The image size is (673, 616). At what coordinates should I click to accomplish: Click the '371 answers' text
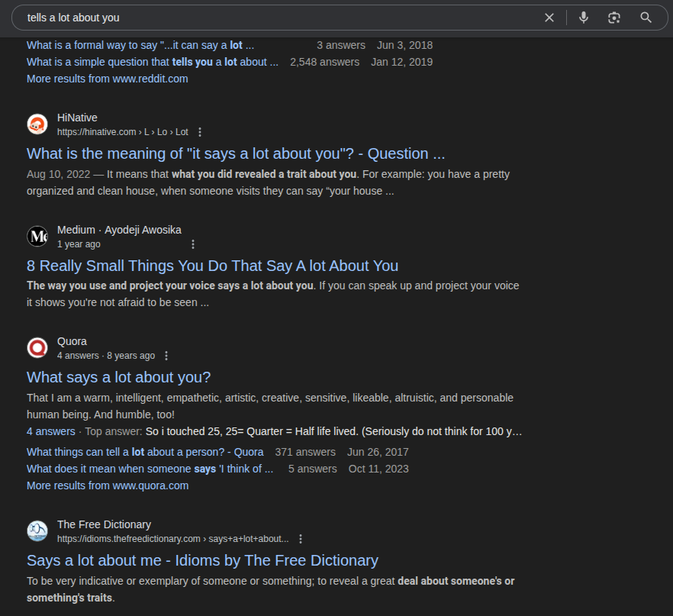tap(305, 452)
